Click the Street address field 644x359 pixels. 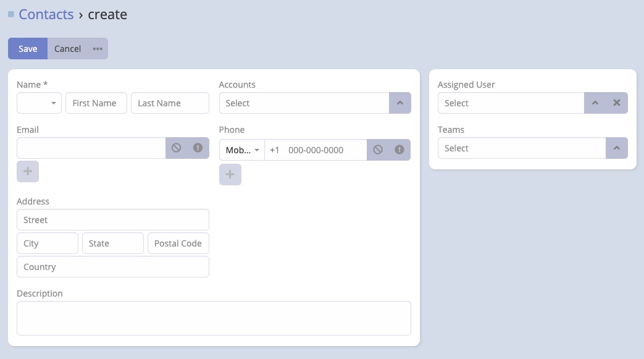[x=112, y=219]
